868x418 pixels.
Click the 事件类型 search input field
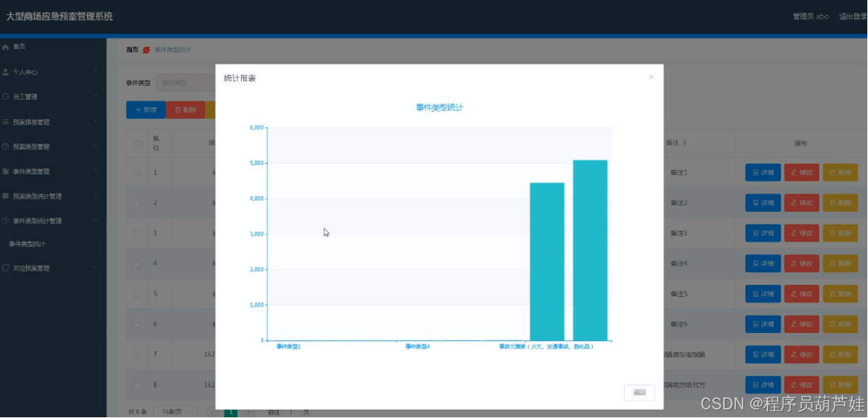(186, 83)
